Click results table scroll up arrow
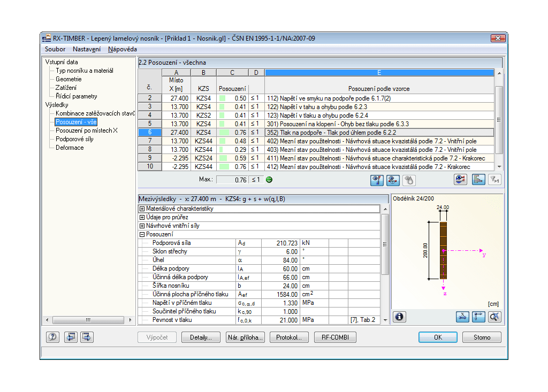This screenshot has height=392, width=548. click(499, 73)
